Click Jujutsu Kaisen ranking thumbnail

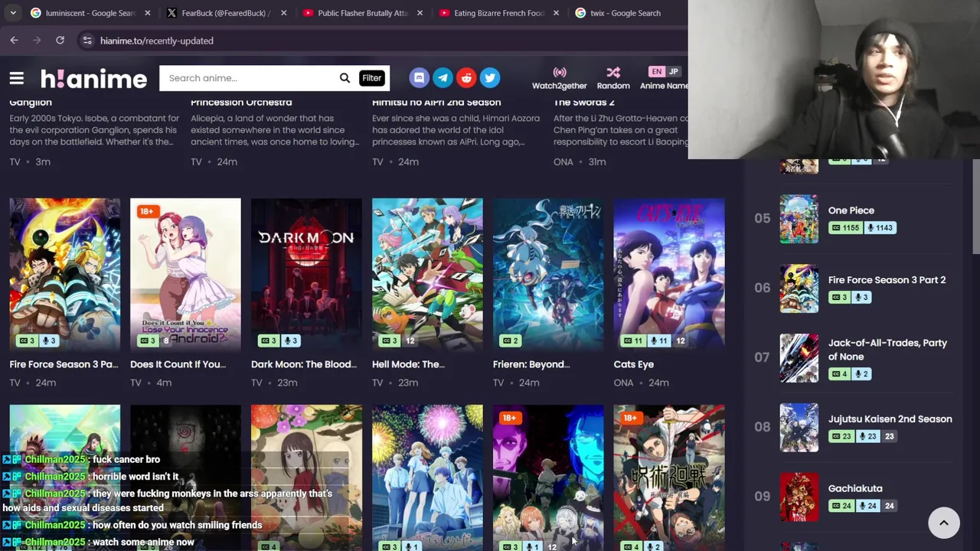[799, 428]
